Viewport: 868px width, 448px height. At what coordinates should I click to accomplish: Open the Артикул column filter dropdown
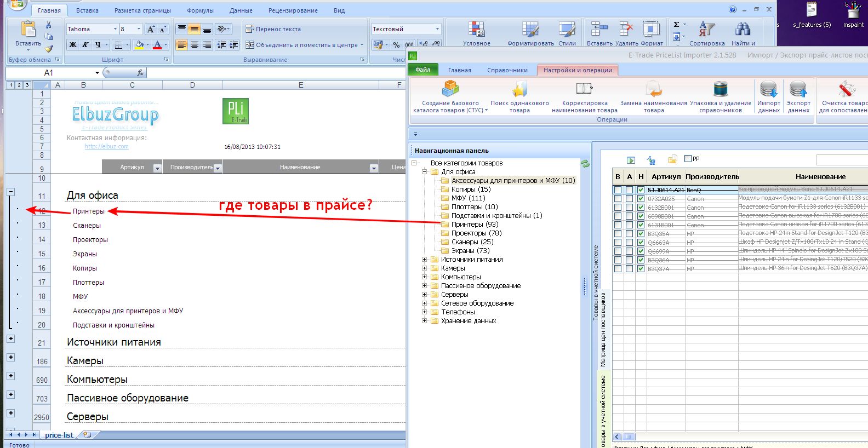point(157,168)
